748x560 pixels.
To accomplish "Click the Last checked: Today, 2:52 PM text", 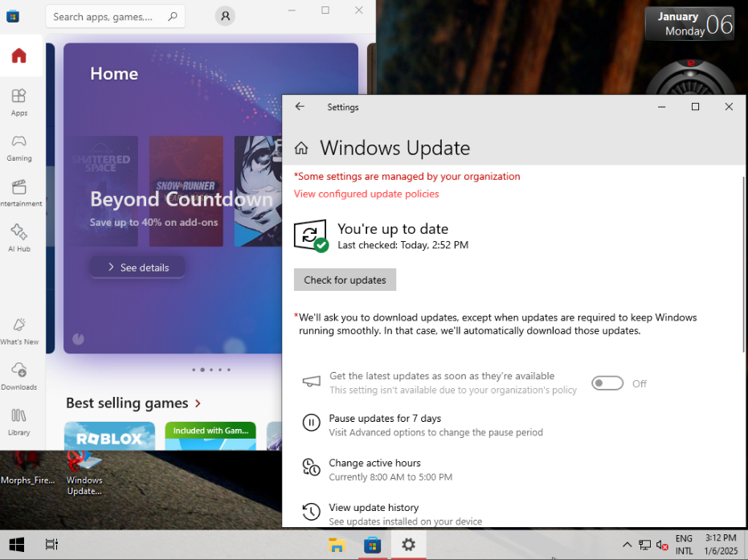I will (403, 245).
